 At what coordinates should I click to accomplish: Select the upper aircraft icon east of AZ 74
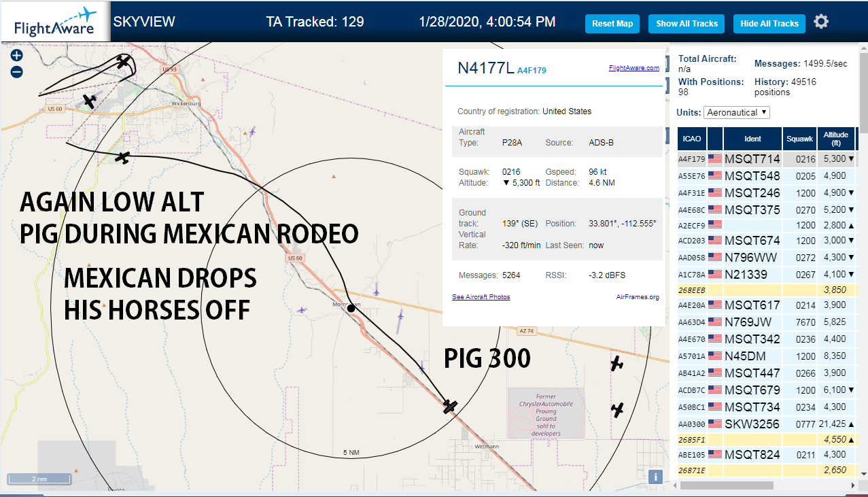pyautogui.click(x=617, y=364)
